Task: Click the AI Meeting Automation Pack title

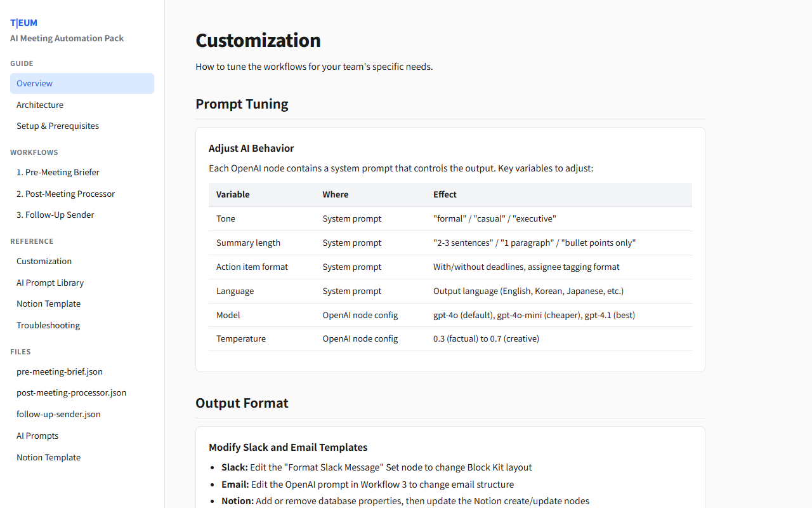Action: click(x=67, y=38)
